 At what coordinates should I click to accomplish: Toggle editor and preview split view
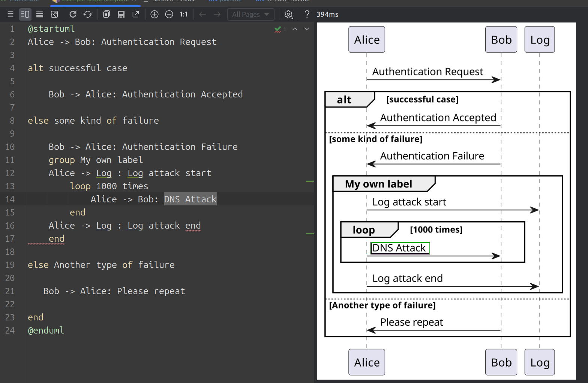[x=25, y=14]
